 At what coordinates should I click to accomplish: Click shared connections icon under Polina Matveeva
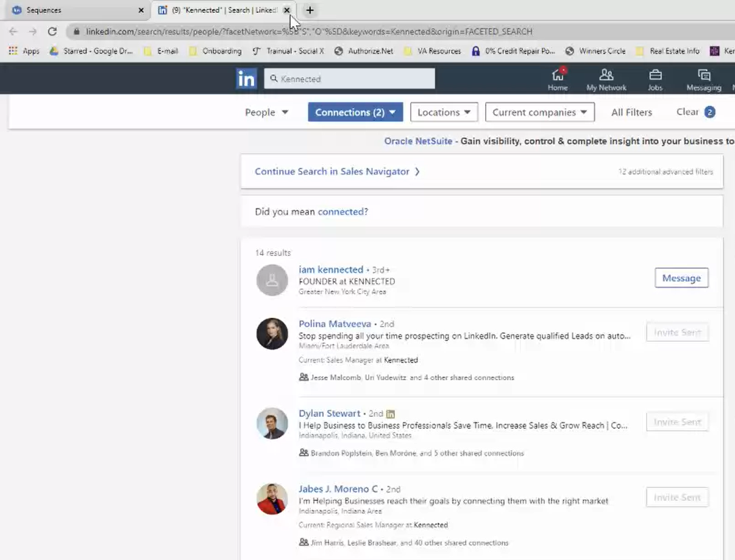[x=304, y=377]
